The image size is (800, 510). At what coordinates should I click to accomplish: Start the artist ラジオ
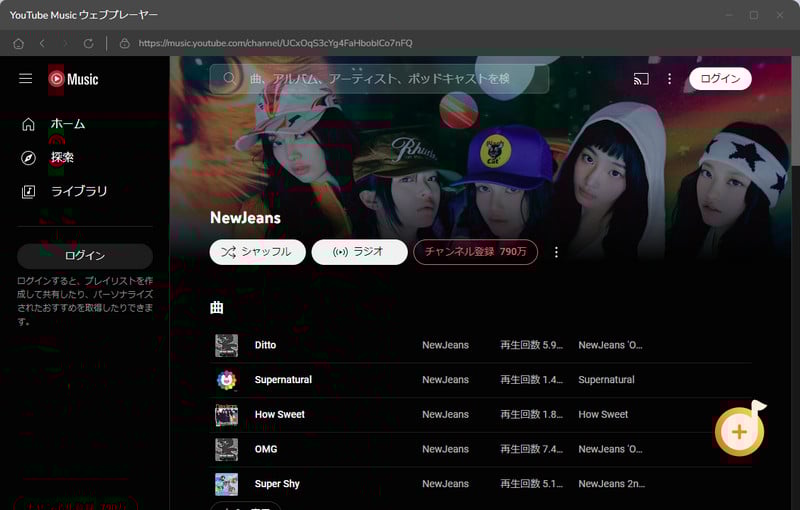[x=360, y=252]
